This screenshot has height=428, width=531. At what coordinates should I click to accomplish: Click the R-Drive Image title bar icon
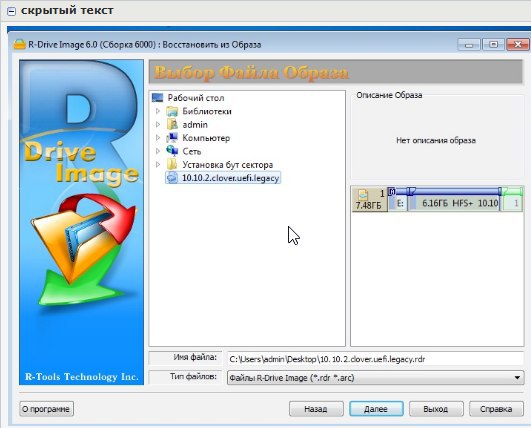click(x=19, y=44)
